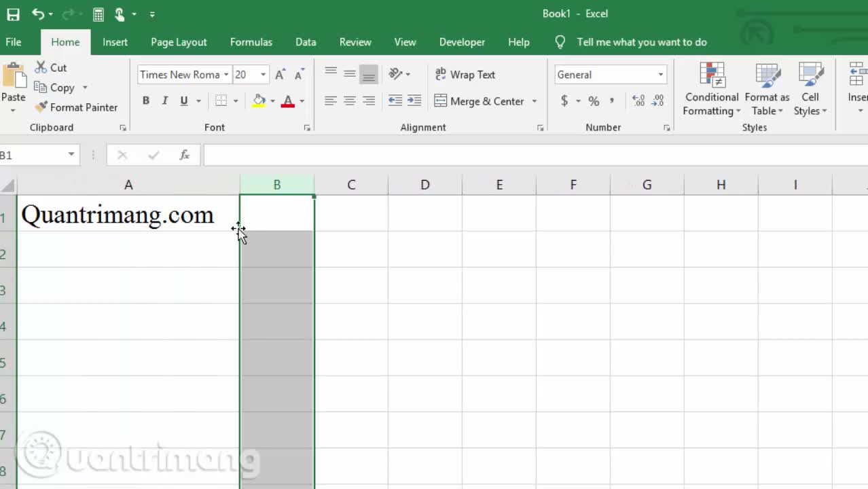The image size is (868, 489).
Task: Decrease font size with the small A icon
Action: click(299, 75)
